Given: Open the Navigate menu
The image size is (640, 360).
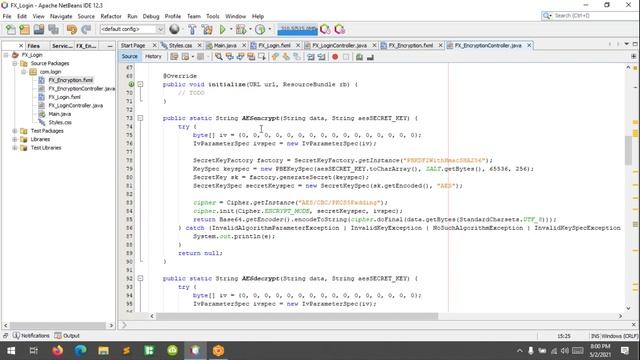Looking at the screenshot, I should (61, 16).
